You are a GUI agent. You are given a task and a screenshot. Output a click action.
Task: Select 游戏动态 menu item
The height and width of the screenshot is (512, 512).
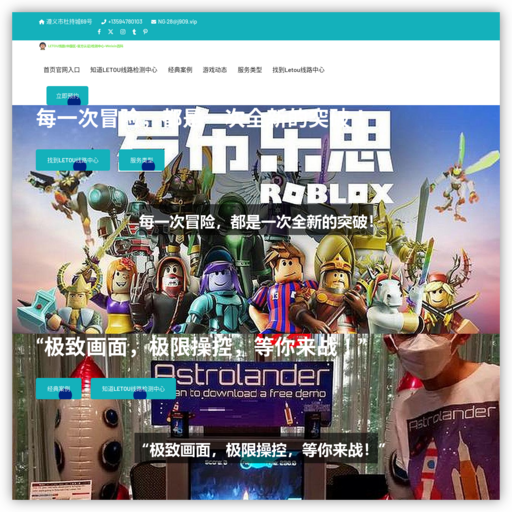click(215, 70)
